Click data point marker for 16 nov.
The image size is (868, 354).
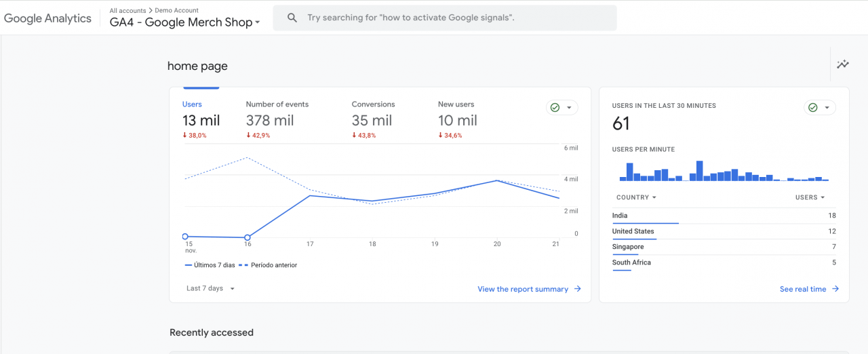pos(248,237)
